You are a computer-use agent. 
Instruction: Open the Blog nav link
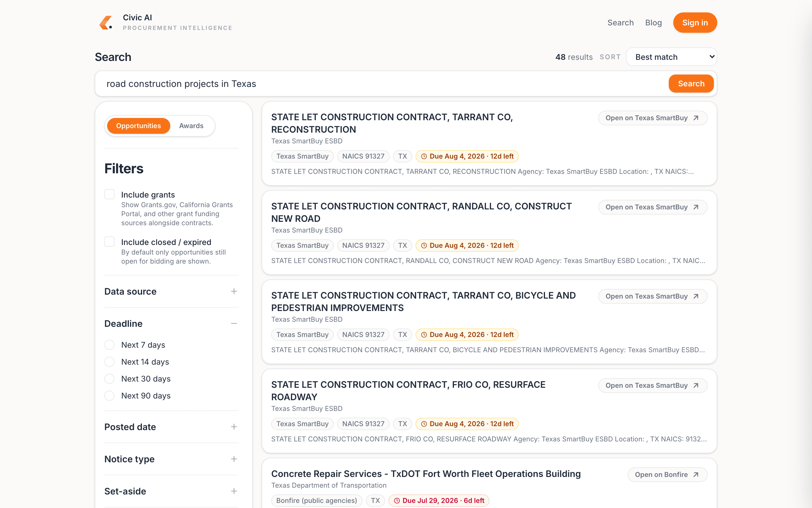tap(653, 23)
